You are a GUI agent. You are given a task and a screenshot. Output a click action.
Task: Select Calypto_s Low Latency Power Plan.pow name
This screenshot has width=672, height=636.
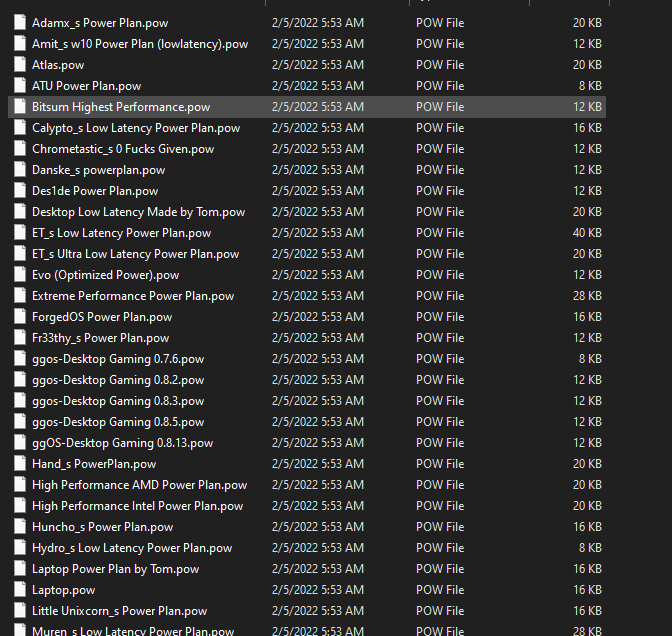136,128
